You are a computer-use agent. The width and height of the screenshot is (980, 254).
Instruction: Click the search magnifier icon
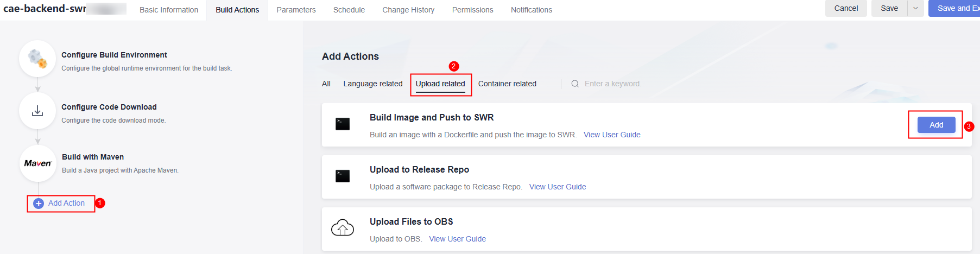click(x=575, y=84)
